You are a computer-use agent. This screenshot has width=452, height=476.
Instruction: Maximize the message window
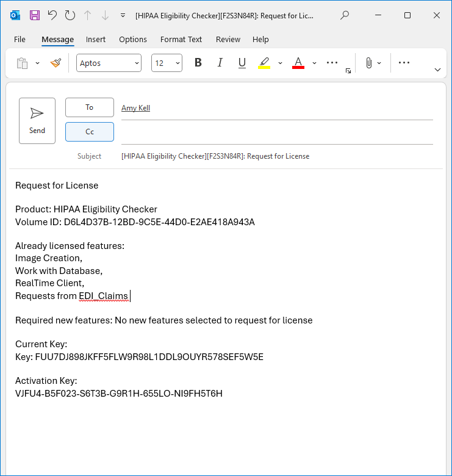pyautogui.click(x=407, y=15)
